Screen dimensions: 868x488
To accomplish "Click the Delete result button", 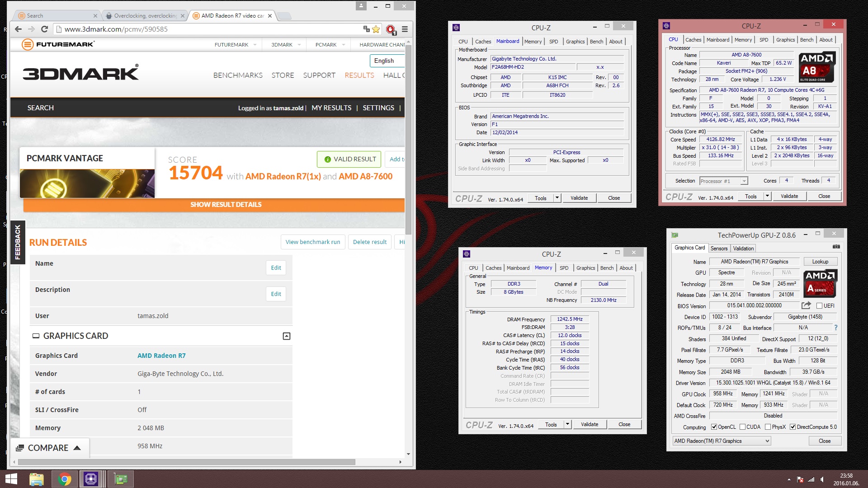I will point(369,242).
